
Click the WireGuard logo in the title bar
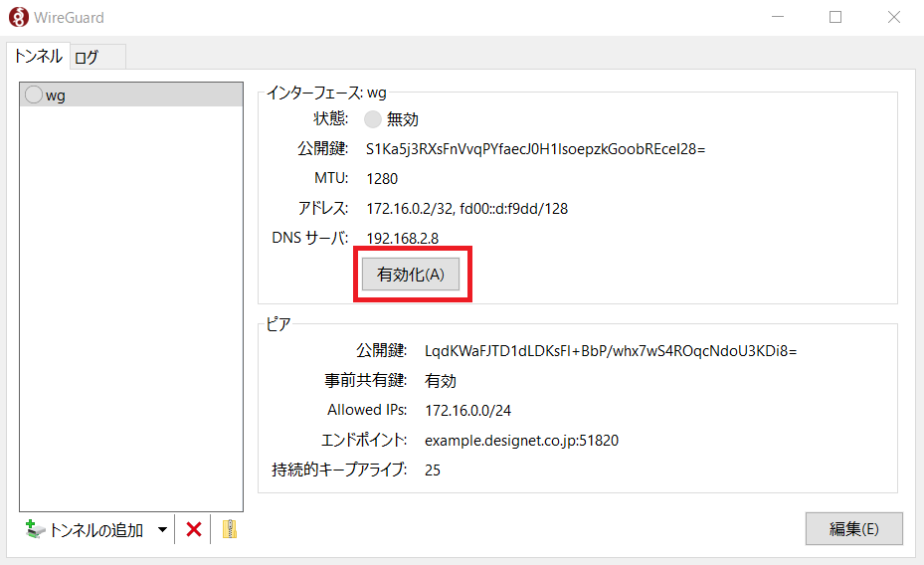coord(18,17)
